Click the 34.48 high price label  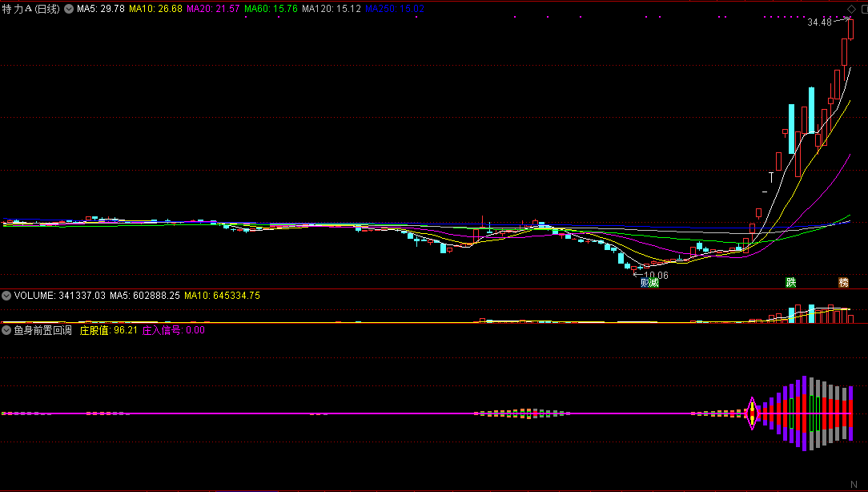819,22
